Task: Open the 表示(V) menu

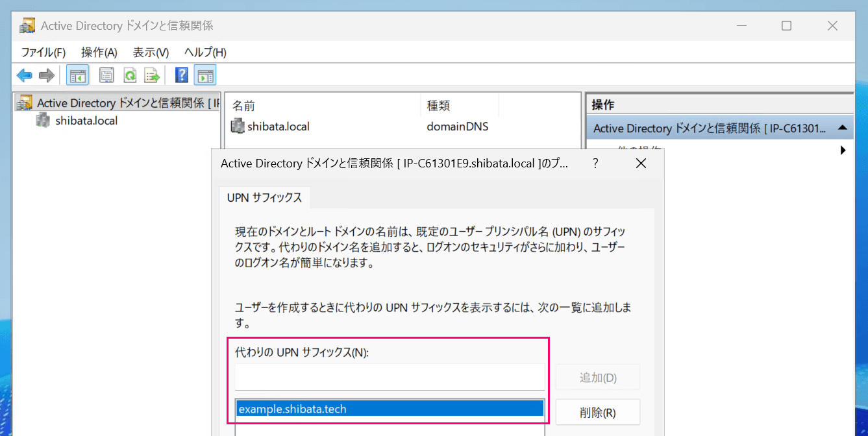Action: tap(151, 53)
